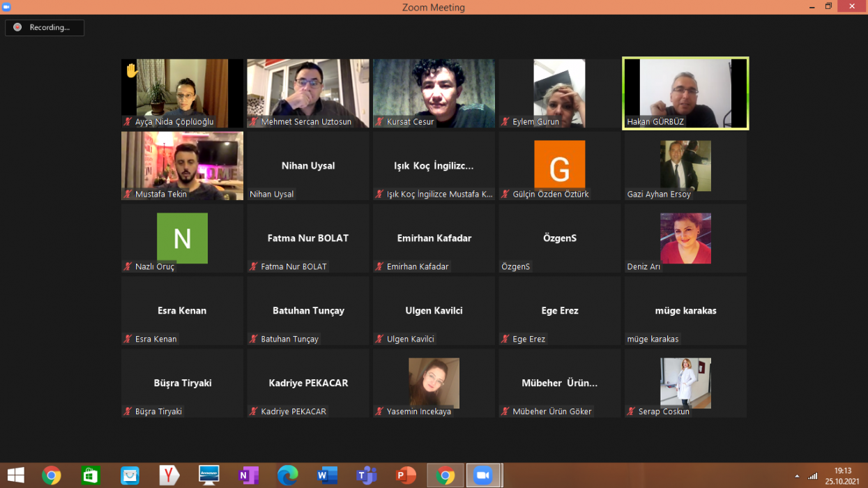Open network signal icon in system tray
Viewport: 868px width, 488px height.
coord(813,476)
